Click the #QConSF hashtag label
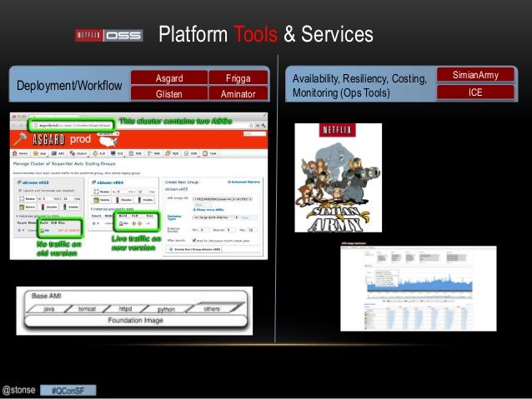The image size is (532, 399). 68,391
